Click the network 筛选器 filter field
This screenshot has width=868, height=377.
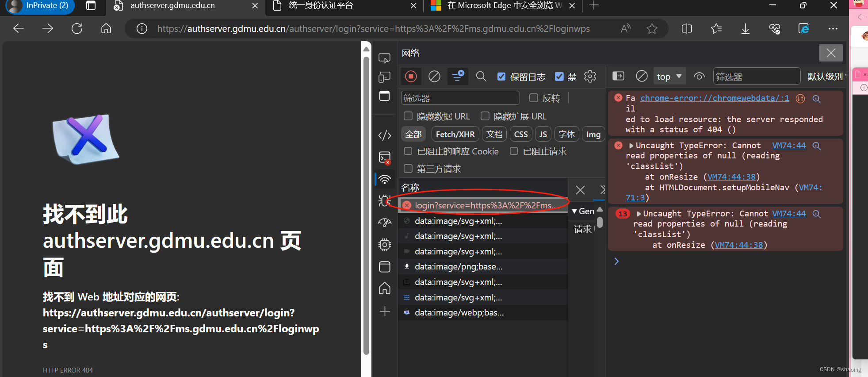460,98
